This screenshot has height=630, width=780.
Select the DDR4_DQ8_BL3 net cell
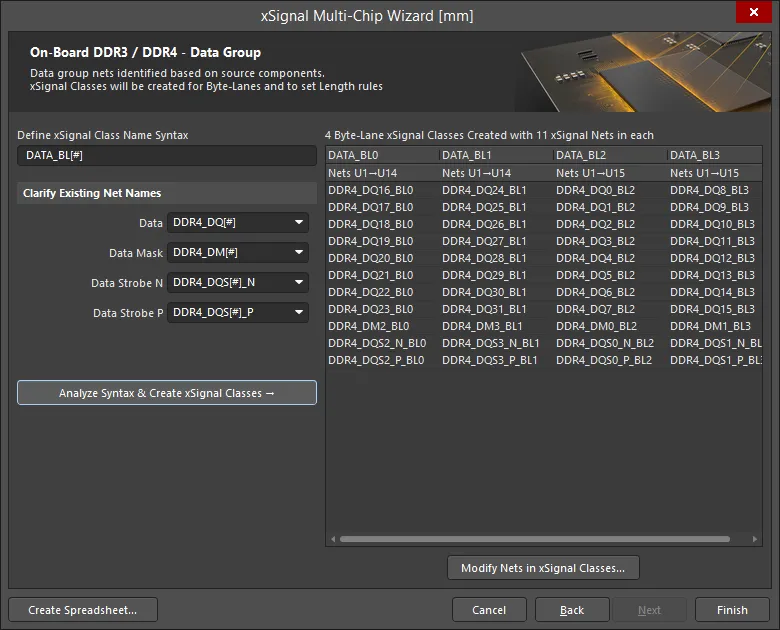point(709,190)
